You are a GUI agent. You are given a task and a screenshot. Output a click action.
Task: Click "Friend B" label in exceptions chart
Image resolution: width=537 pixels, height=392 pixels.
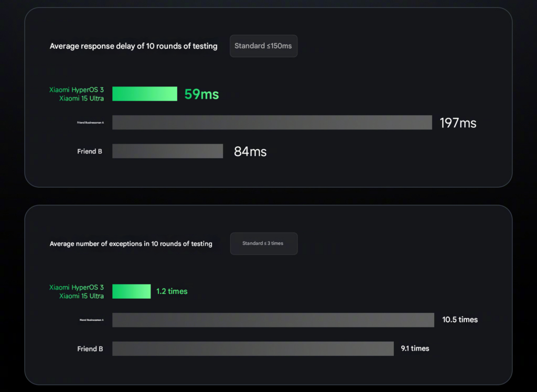pyautogui.click(x=90, y=349)
